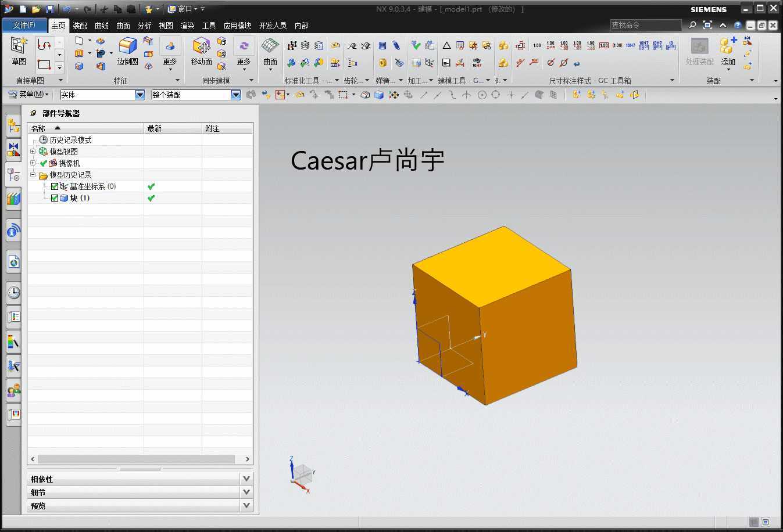Click the undo arrow icon
The width and height of the screenshot is (783, 532).
[x=66, y=9]
